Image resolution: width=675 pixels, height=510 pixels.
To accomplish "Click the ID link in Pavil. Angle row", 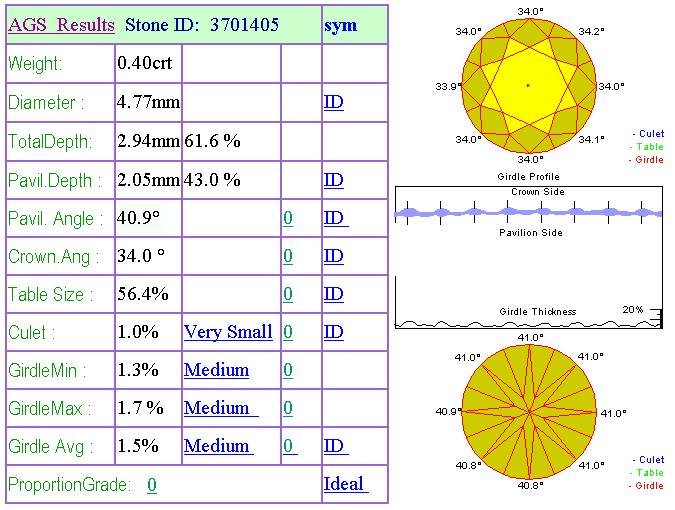I will click(x=336, y=218).
